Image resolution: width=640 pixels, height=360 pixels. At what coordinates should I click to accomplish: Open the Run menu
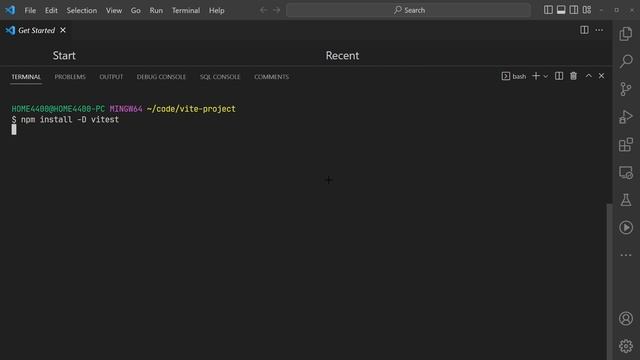[156, 10]
